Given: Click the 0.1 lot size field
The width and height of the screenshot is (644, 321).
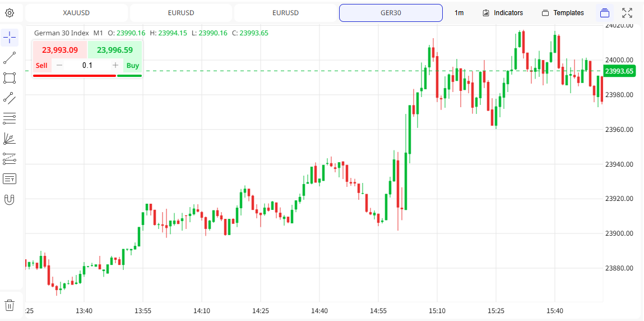Looking at the screenshot, I should pyautogui.click(x=87, y=66).
